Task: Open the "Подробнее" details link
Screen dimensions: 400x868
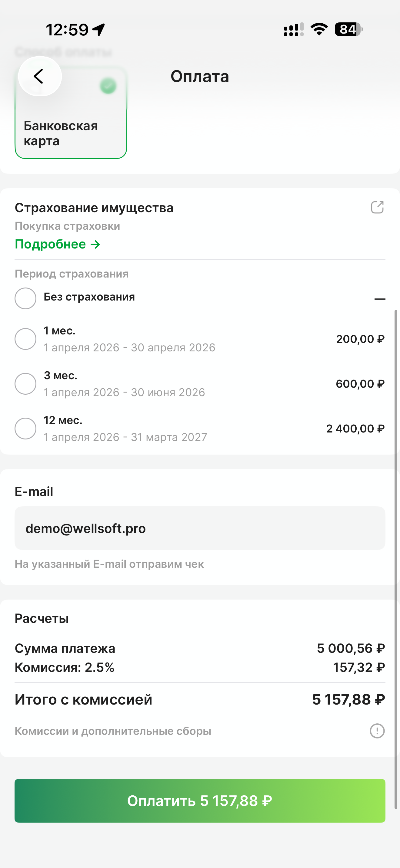Action: [x=57, y=244]
